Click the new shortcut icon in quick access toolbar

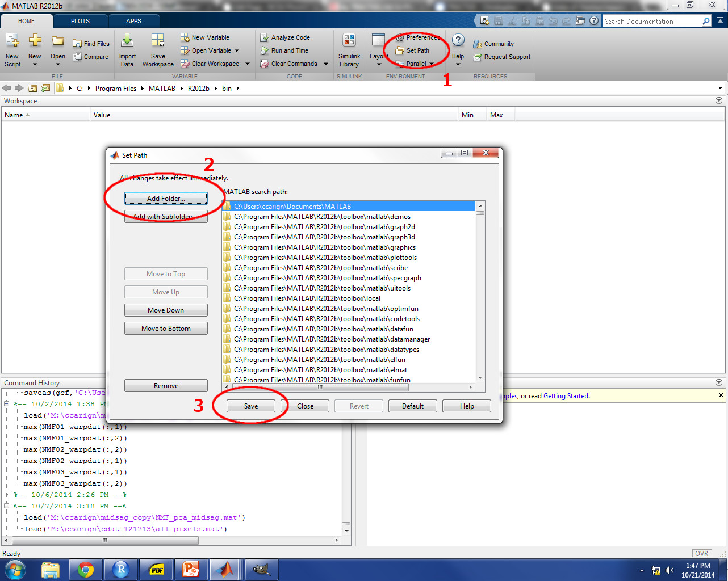[484, 21]
